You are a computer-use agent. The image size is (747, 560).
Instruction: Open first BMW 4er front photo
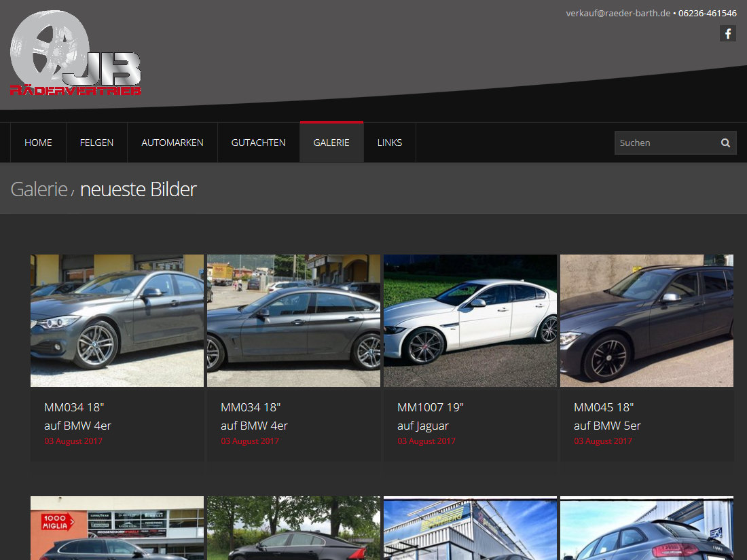117,320
